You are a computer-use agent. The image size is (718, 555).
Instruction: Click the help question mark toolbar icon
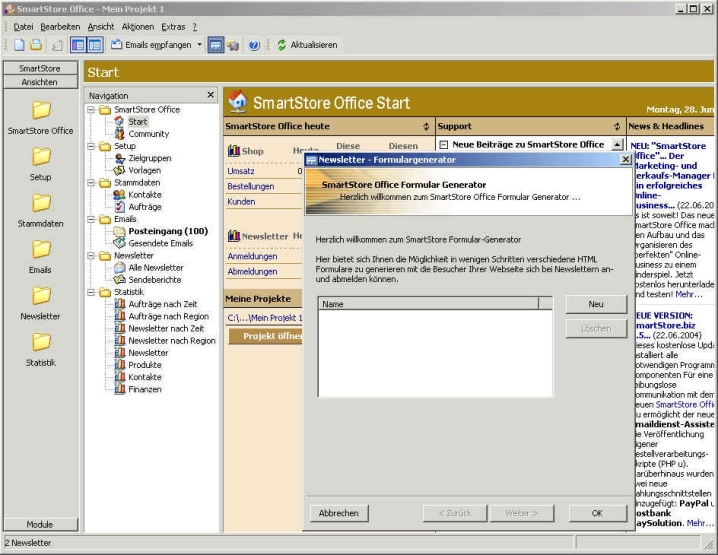(x=254, y=45)
